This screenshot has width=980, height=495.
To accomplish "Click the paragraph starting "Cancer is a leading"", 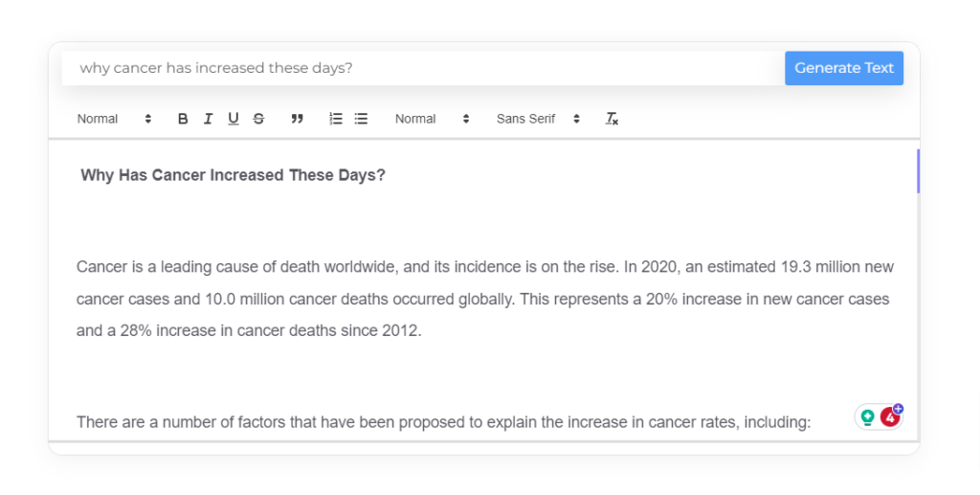I will point(484,299).
